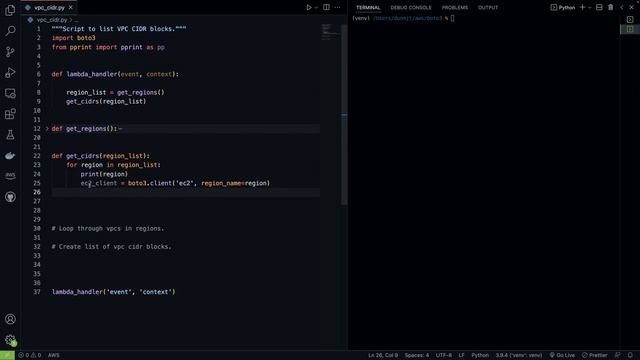Open the Accounts menu icon
640x360 pixels.
click(10, 319)
